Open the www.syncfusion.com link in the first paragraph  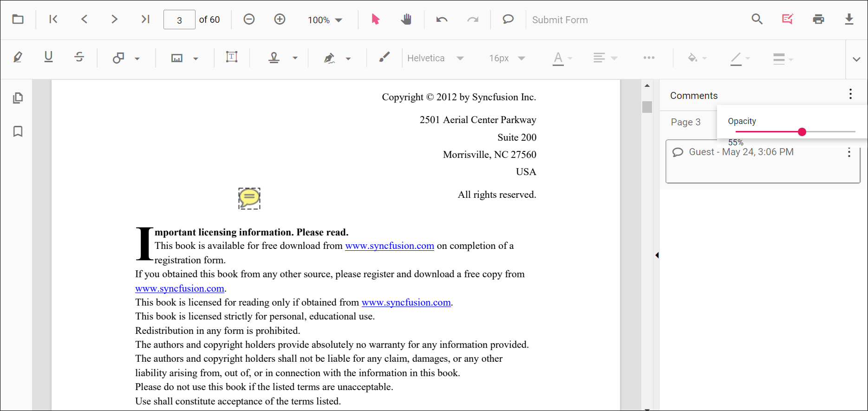coord(389,246)
